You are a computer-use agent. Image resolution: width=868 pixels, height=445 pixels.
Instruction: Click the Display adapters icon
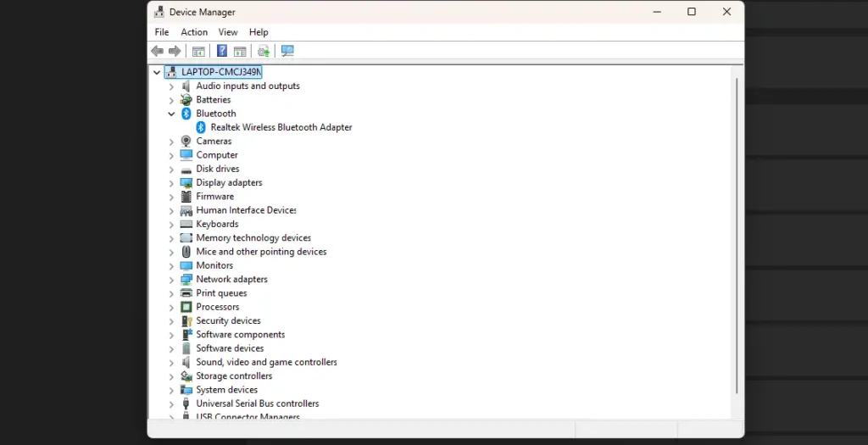pyautogui.click(x=186, y=182)
